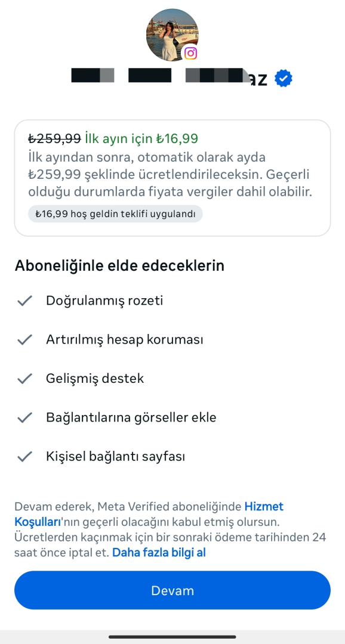This screenshot has width=345, height=644.
Task: Open the Daha fazla bilgi al link
Action: coord(159,553)
